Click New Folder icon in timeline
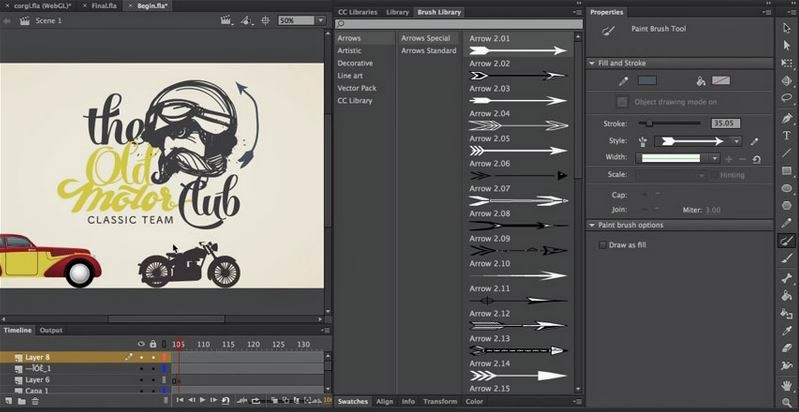The height and width of the screenshot is (412, 799). [x=21, y=401]
